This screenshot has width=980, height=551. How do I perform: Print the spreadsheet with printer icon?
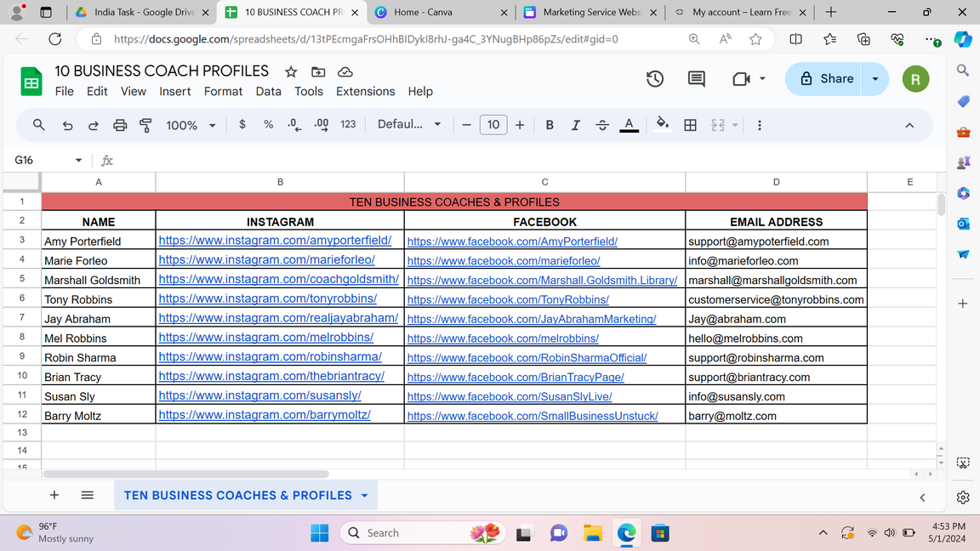point(120,125)
